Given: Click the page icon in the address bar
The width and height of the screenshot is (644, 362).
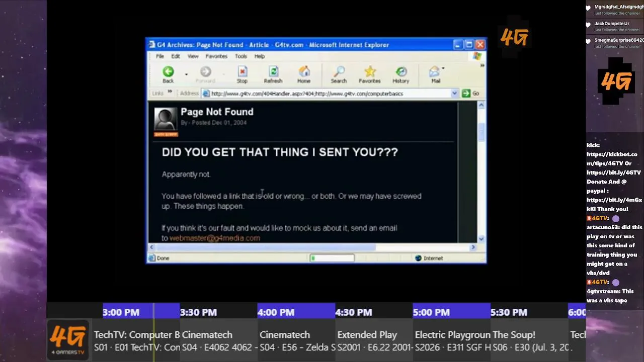Looking at the screenshot, I should coord(206,94).
